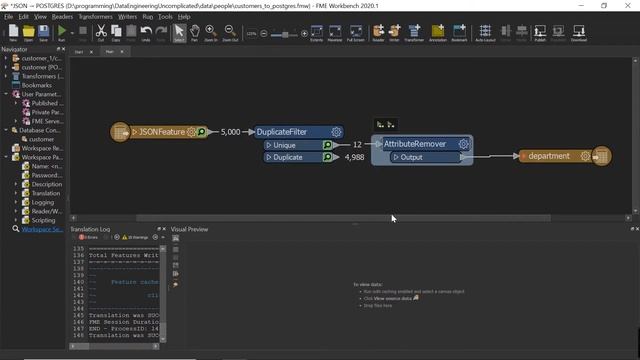The image size is (640, 360).
Task: Expand the Description parameter node
Action: 16,184
